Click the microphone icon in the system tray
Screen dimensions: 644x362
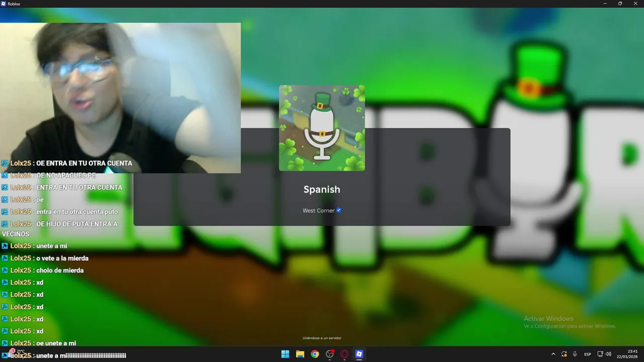pyautogui.click(x=575, y=354)
